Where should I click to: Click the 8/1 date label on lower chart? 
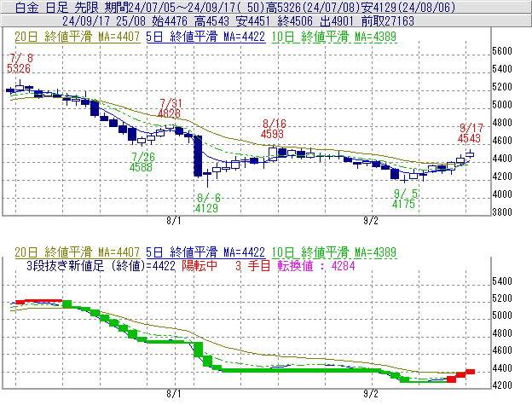pyautogui.click(x=174, y=394)
